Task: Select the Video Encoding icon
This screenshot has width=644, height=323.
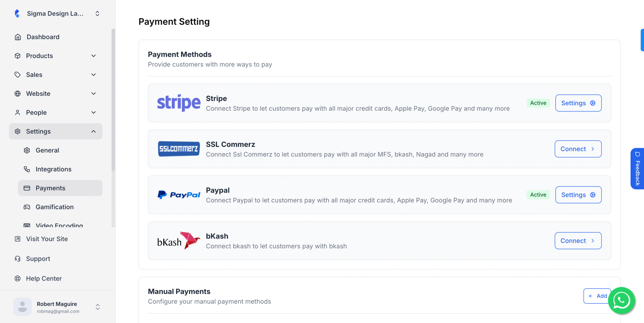Action: coord(27,225)
